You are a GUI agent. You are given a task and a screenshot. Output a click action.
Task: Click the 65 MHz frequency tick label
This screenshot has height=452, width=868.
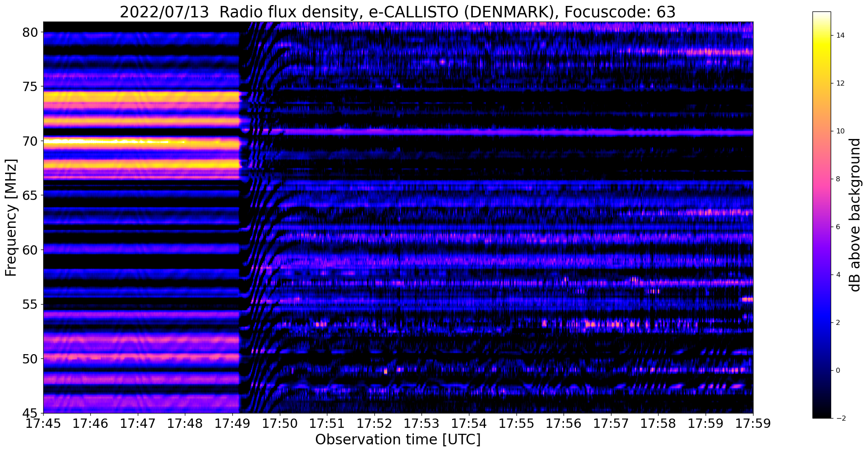point(31,195)
